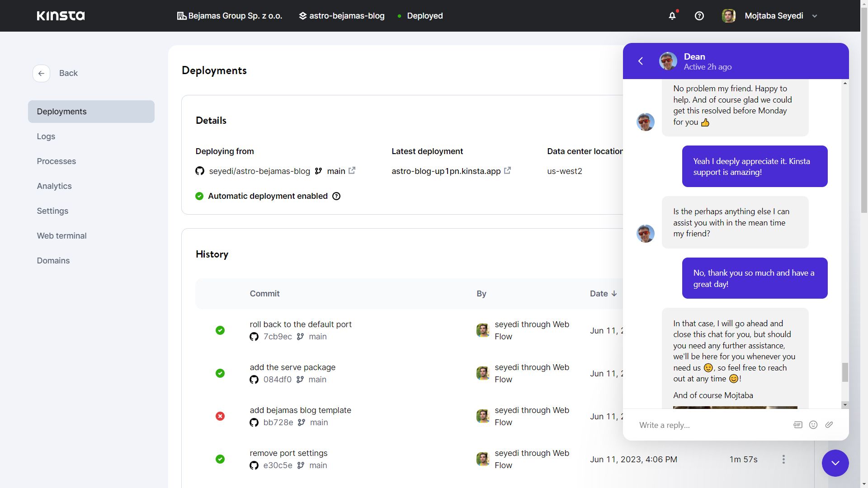This screenshot has width=868, height=488.
Task: Go back from Dean's chat conversation
Action: [641, 61]
